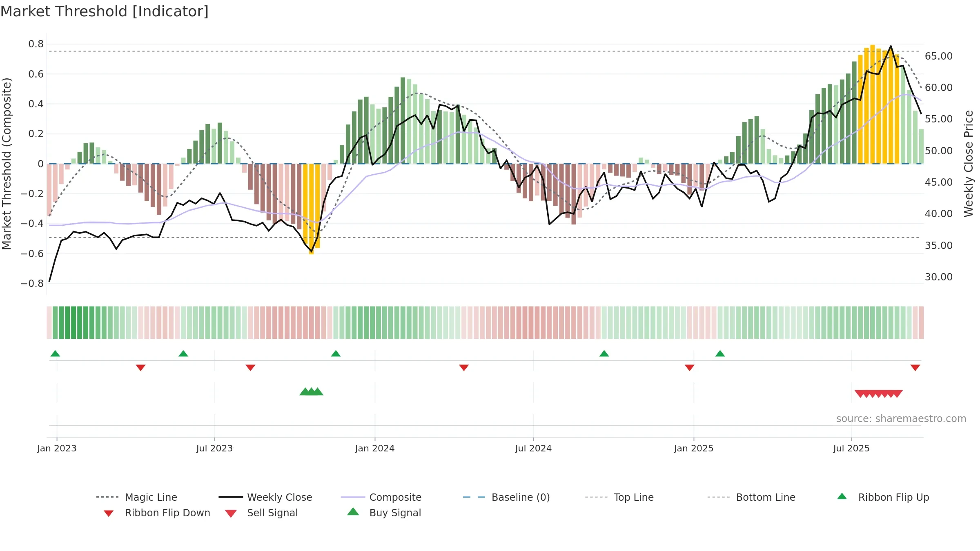Click the −0.8 left axis tick label

click(32, 283)
